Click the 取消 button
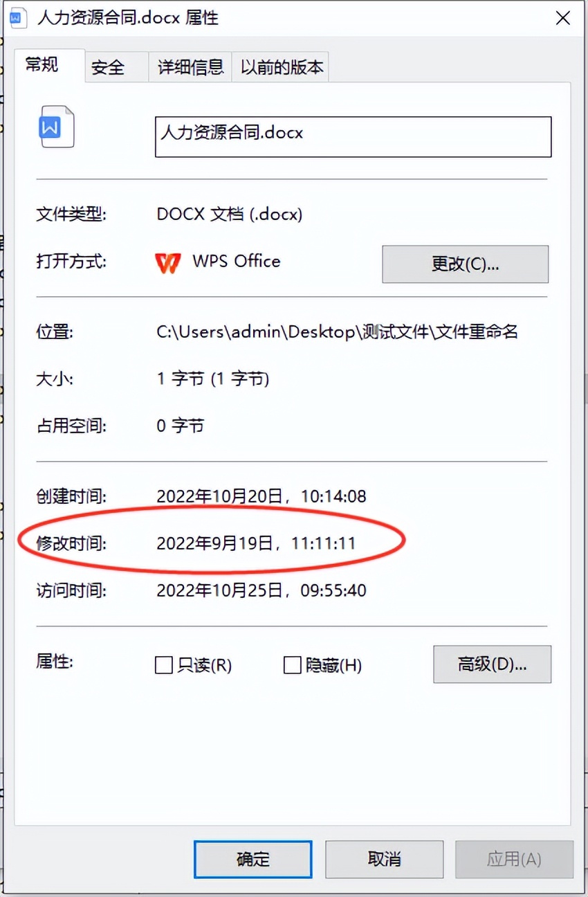This screenshot has height=897, width=588. point(384,860)
